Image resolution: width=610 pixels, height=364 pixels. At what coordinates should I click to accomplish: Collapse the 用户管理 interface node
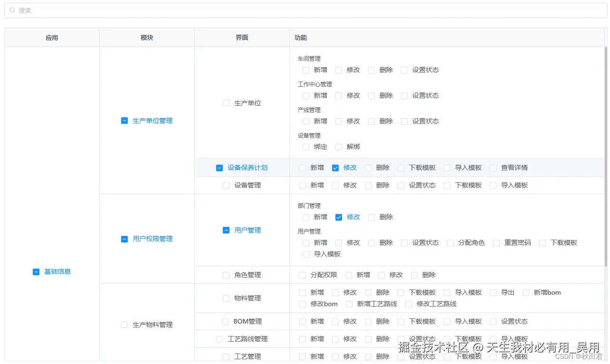click(x=226, y=230)
